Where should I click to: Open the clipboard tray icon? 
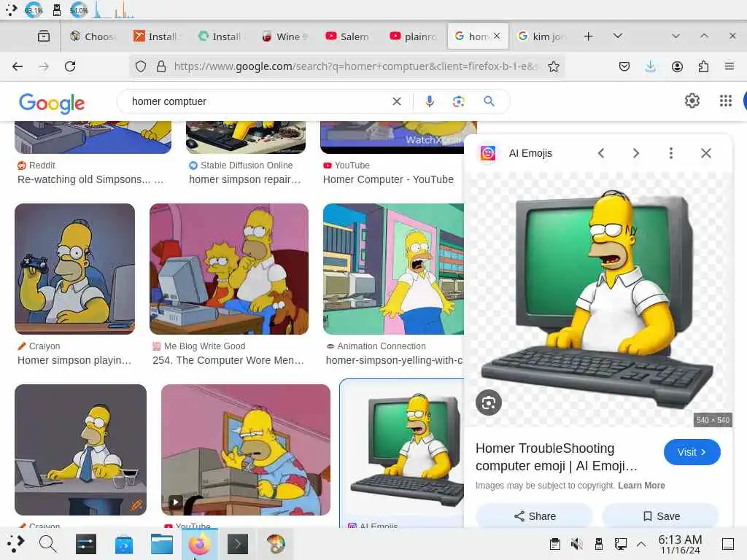tap(554, 544)
